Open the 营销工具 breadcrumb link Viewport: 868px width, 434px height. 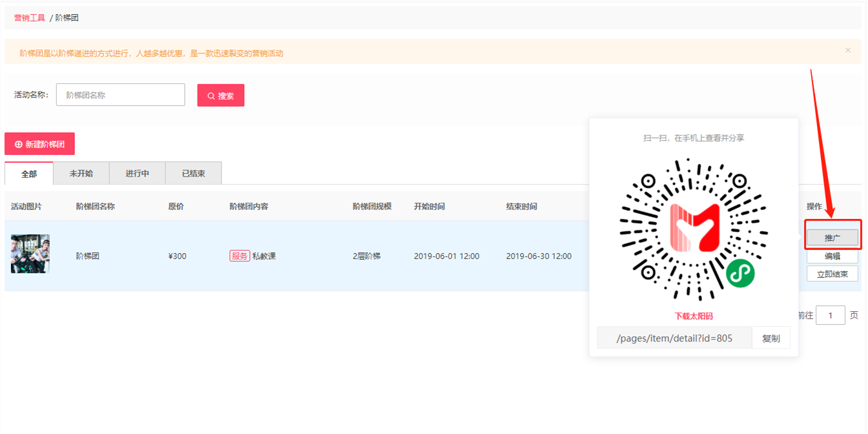(x=30, y=18)
